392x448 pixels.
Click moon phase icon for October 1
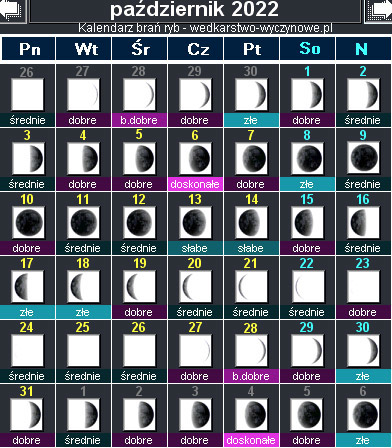pos(307,95)
